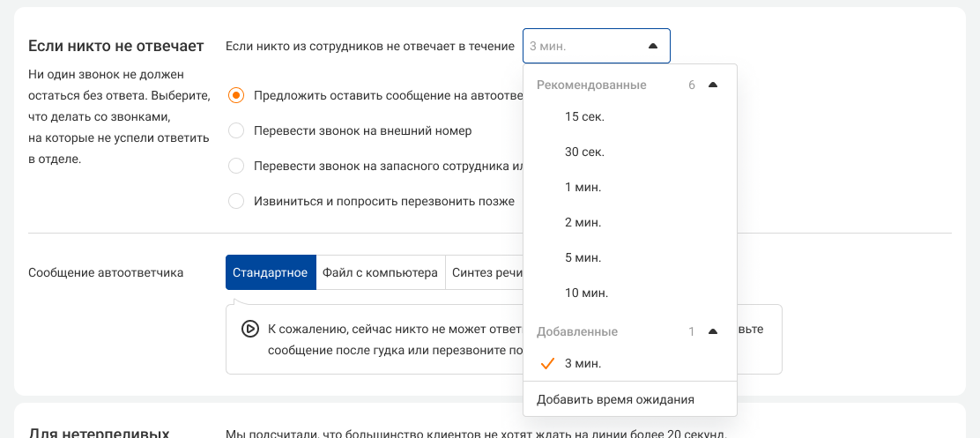Click Добавить время ожидания

coord(615,399)
